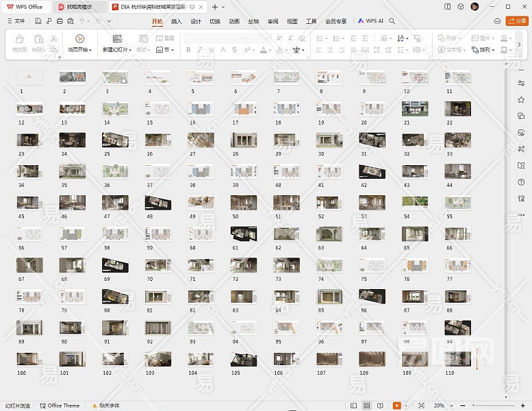The height and width of the screenshot is (411, 532).
Task: Start slideshow from status bar play button
Action: (396, 406)
